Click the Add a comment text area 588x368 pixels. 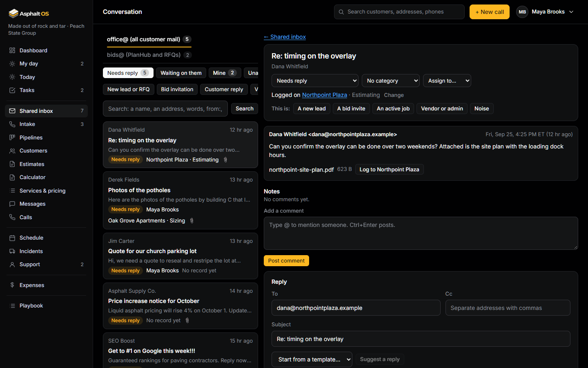(x=421, y=233)
